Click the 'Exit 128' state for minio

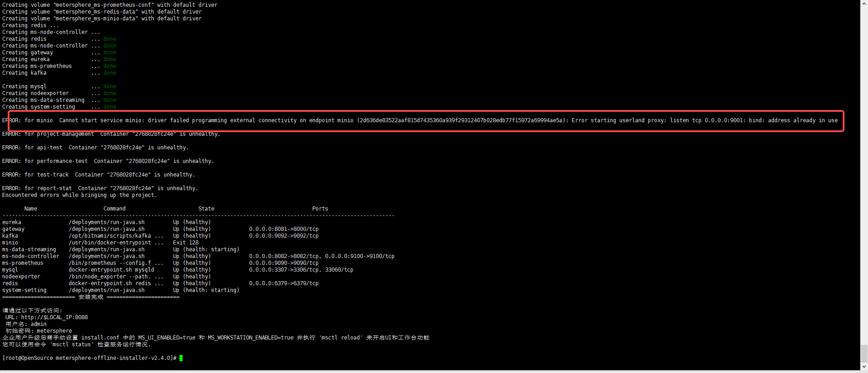click(x=185, y=243)
